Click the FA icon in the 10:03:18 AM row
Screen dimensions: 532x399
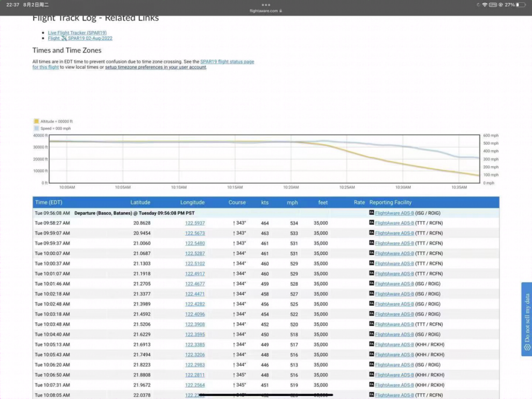point(371,314)
